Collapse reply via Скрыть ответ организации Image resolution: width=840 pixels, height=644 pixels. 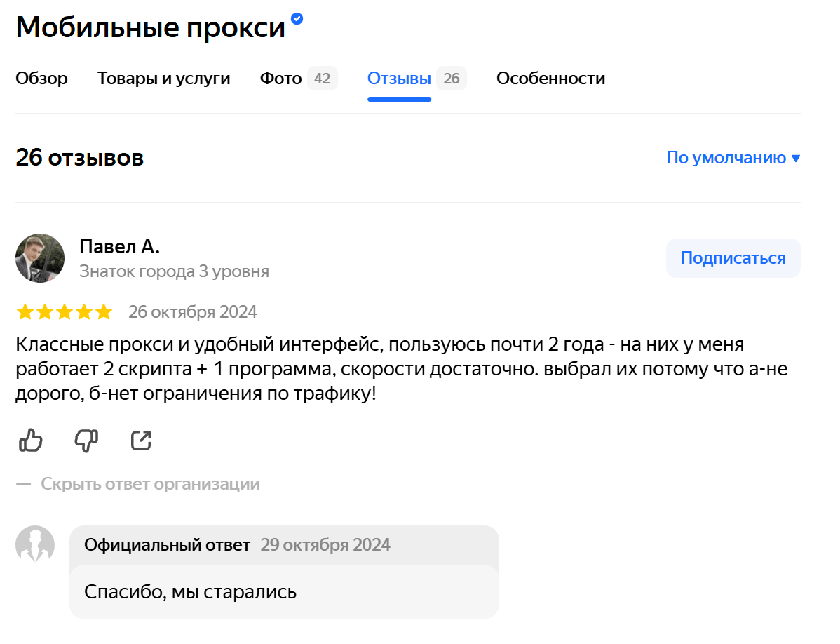[150, 484]
